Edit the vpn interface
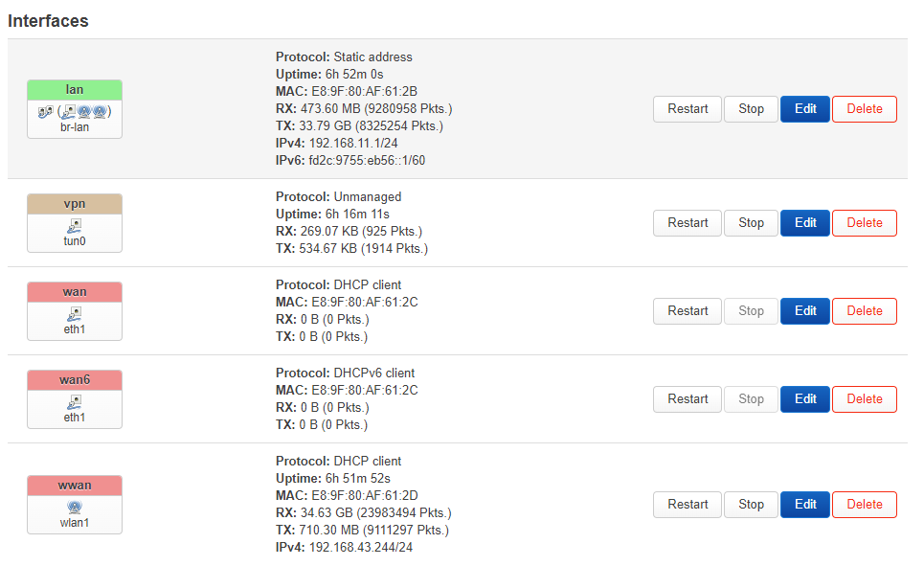This screenshot has height=566, width=924. 805,223
